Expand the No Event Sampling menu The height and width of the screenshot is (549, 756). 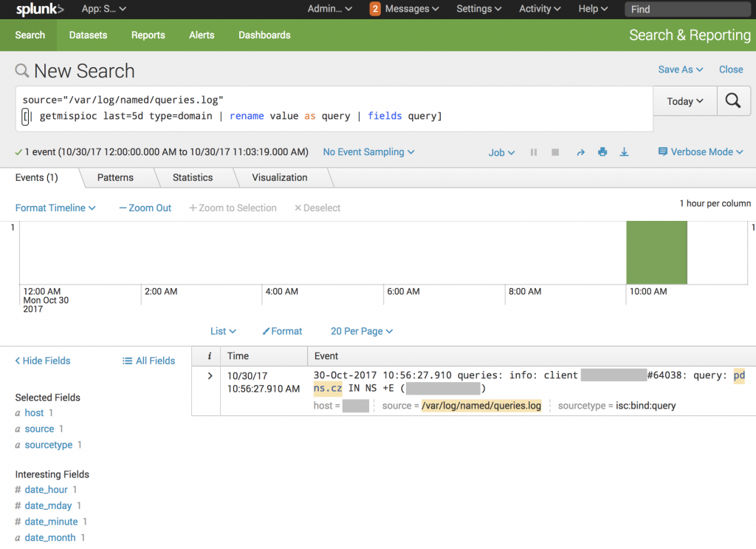point(368,152)
